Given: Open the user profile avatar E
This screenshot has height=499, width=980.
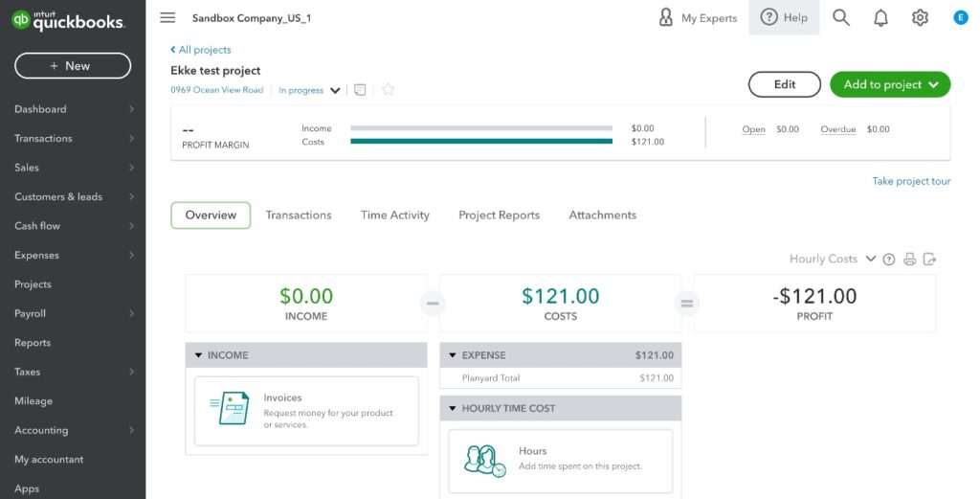Looking at the screenshot, I should [961, 17].
